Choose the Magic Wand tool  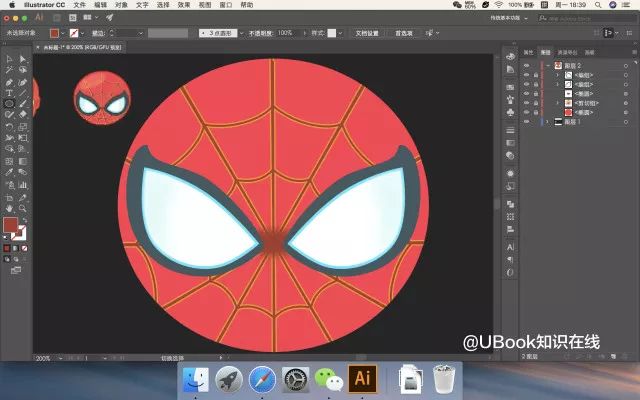pyautogui.click(x=9, y=70)
